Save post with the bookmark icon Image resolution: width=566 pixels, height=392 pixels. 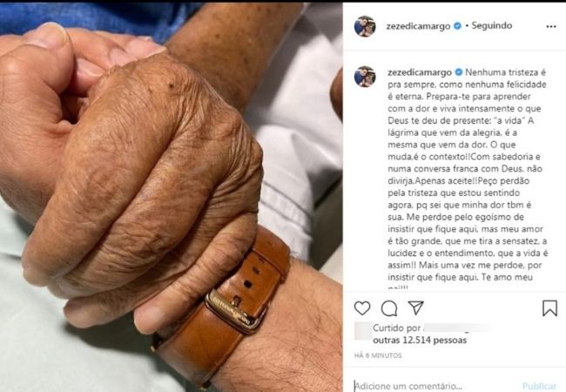549,308
